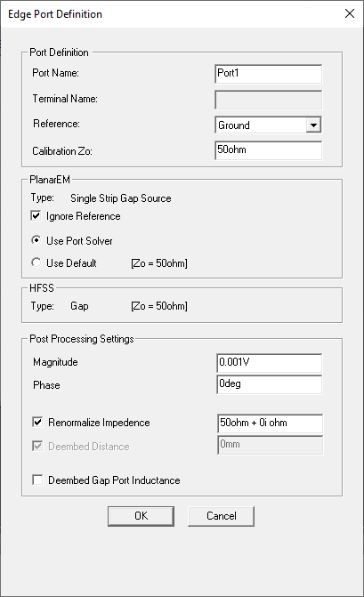This screenshot has width=364, height=597.
Task: Click the Ignore Reference label text
Action: (x=84, y=216)
